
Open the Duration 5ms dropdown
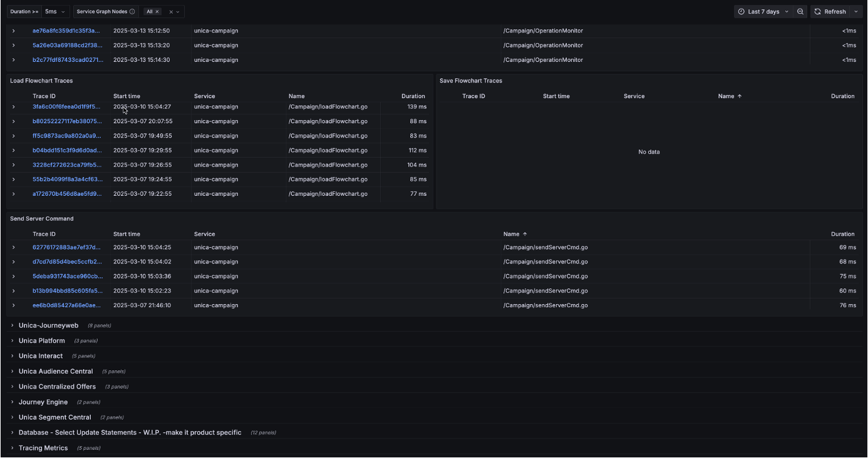[56, 12]
